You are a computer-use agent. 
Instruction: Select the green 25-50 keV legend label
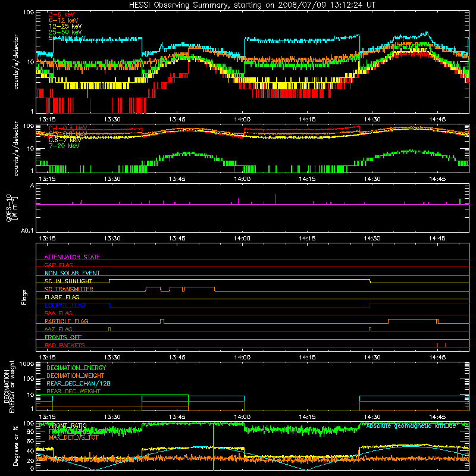(x=65, y=32)
